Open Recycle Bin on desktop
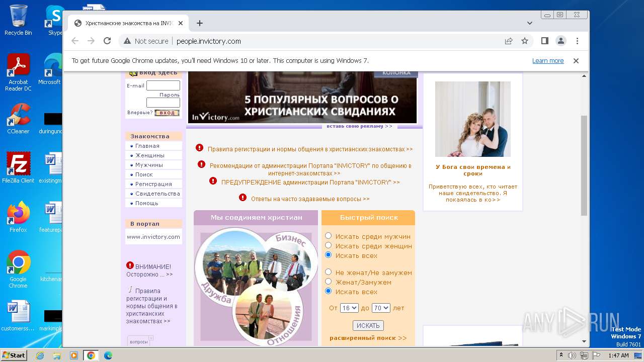644x362 pixels. point(18,20)
